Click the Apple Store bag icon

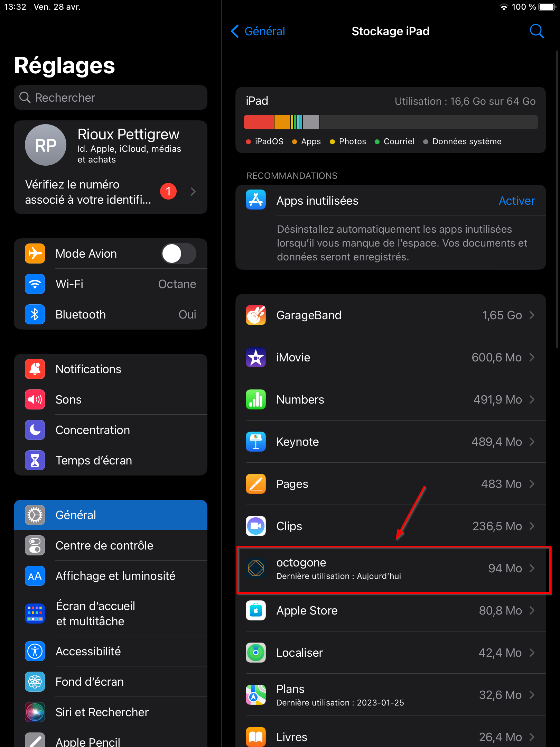tap(256, 610)
